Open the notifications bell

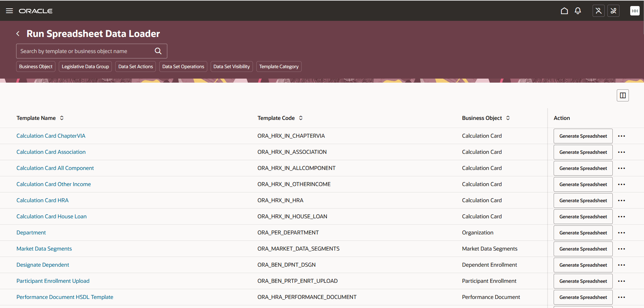coord(577,10)
